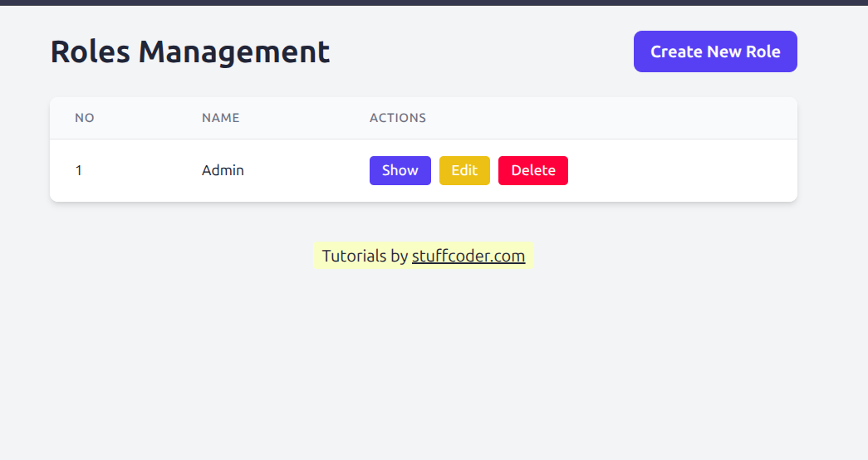
Task: Click the Create New Role button
Action: (x=715, y=51)
